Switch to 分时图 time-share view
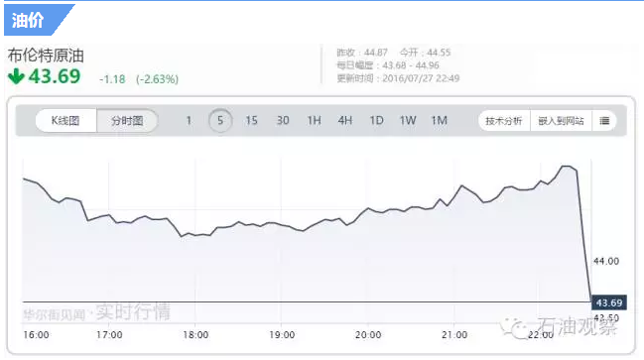 pos(127,121)
